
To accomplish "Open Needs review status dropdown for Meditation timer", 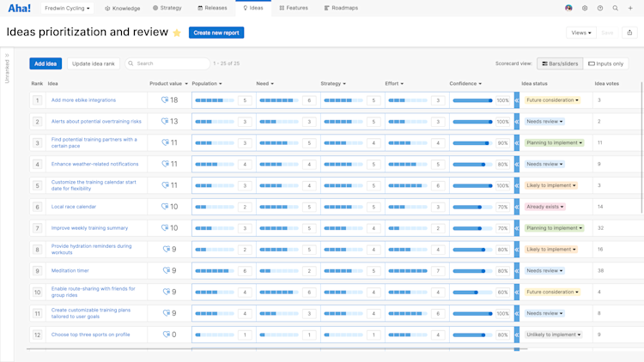I will [544, 270].
